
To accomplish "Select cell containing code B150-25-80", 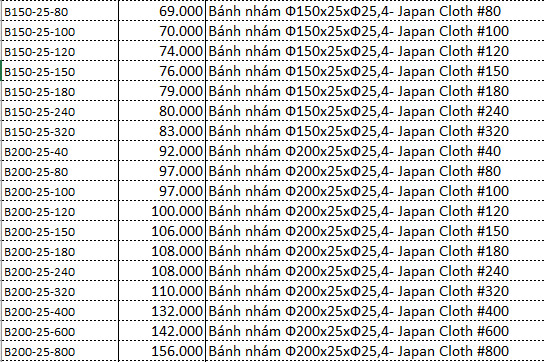I will tap(60, 11).
